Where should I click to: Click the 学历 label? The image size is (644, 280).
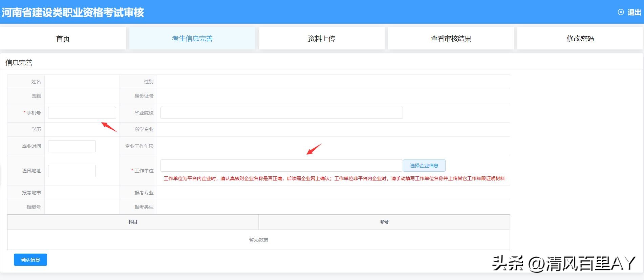coord(36,129)
